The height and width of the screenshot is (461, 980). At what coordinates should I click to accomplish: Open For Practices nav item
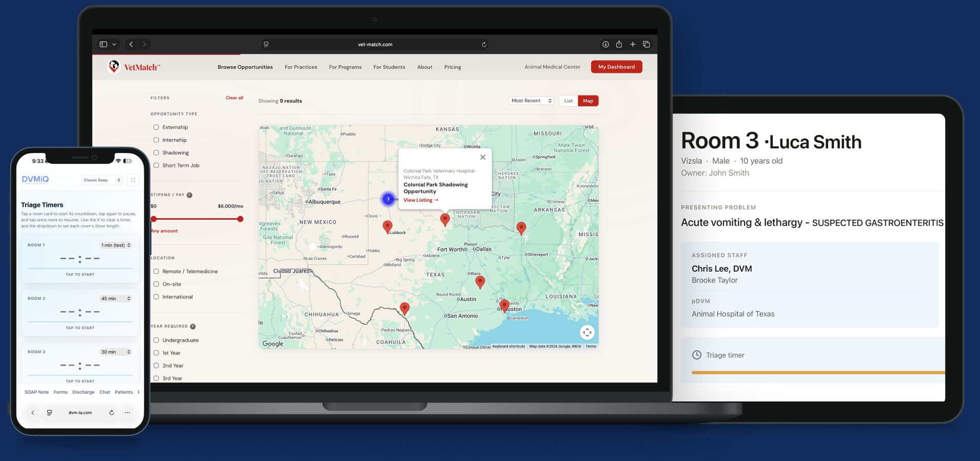point(301,67)
